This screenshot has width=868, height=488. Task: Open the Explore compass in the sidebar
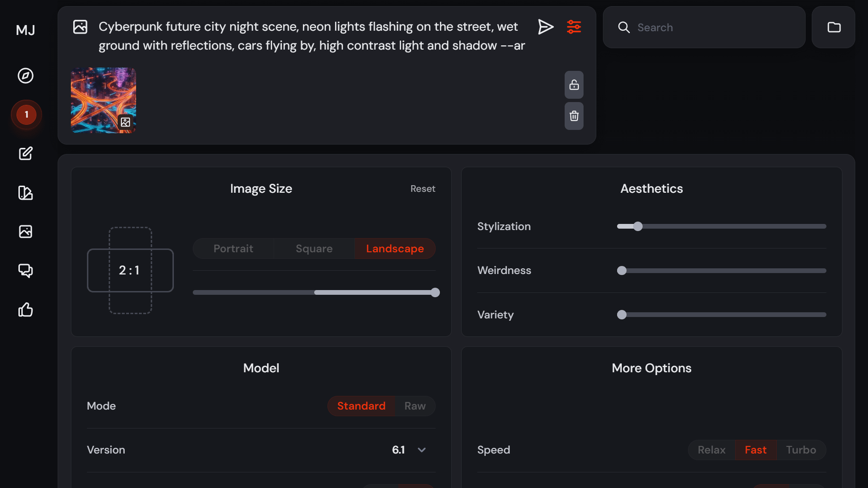[26, 76]
